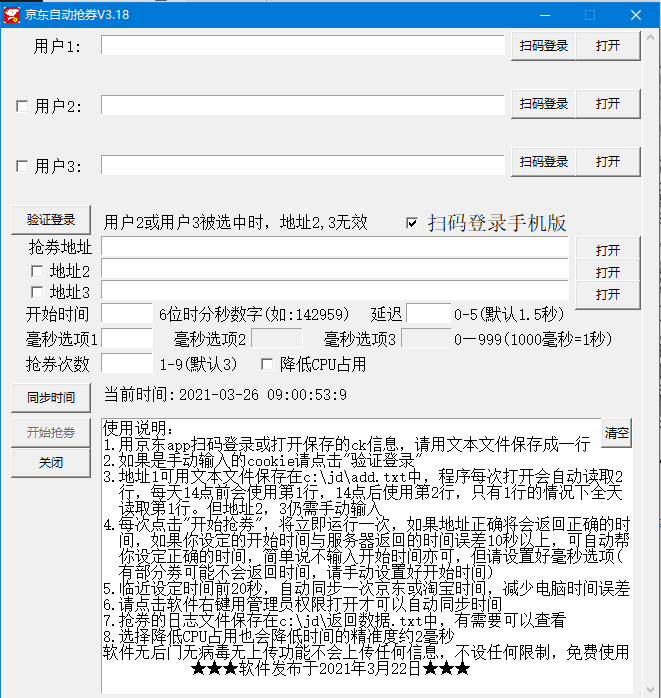This screenshot has height=698, width=661.
Task: Select the 延迟 input box
Action: pos(429,313)
